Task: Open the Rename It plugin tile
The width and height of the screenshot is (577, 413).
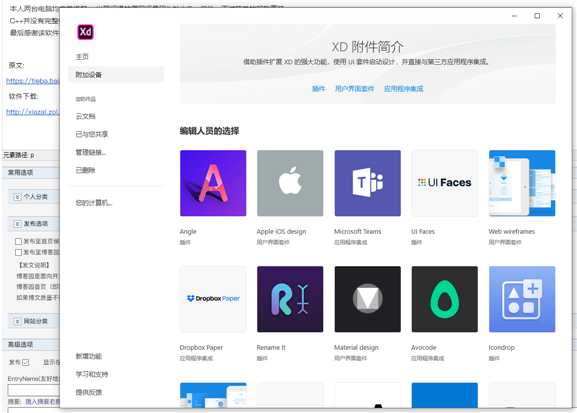Action: point(290,299)
